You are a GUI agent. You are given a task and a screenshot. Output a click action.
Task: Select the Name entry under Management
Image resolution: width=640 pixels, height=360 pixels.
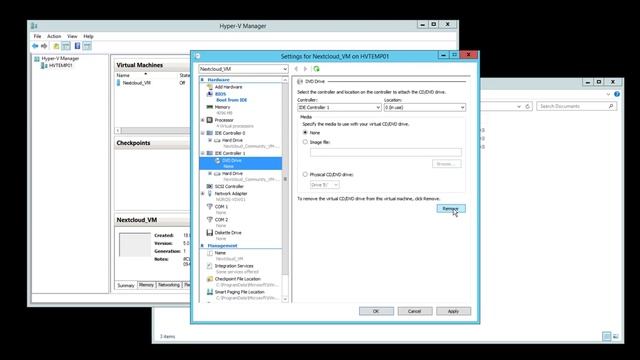point(220,253)
